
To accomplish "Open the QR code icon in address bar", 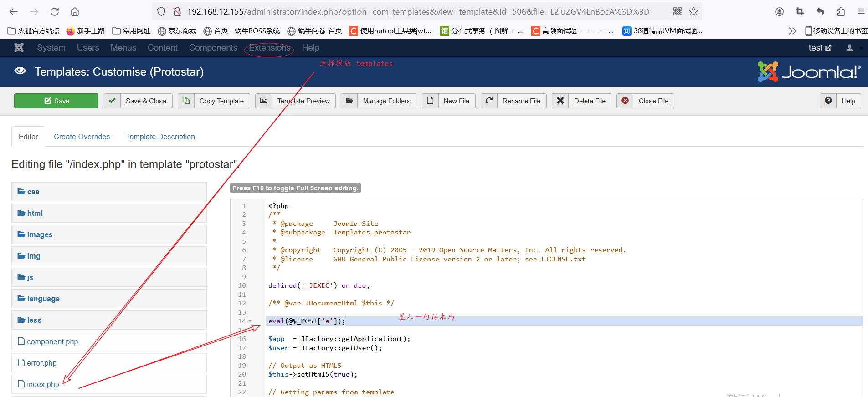I will [x=678, y=11].
